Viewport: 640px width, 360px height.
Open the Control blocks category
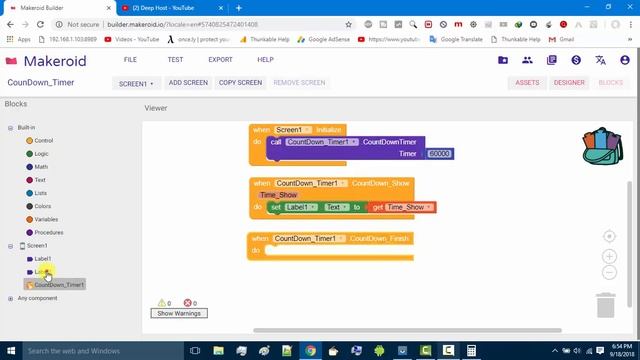tap(40, 140)
